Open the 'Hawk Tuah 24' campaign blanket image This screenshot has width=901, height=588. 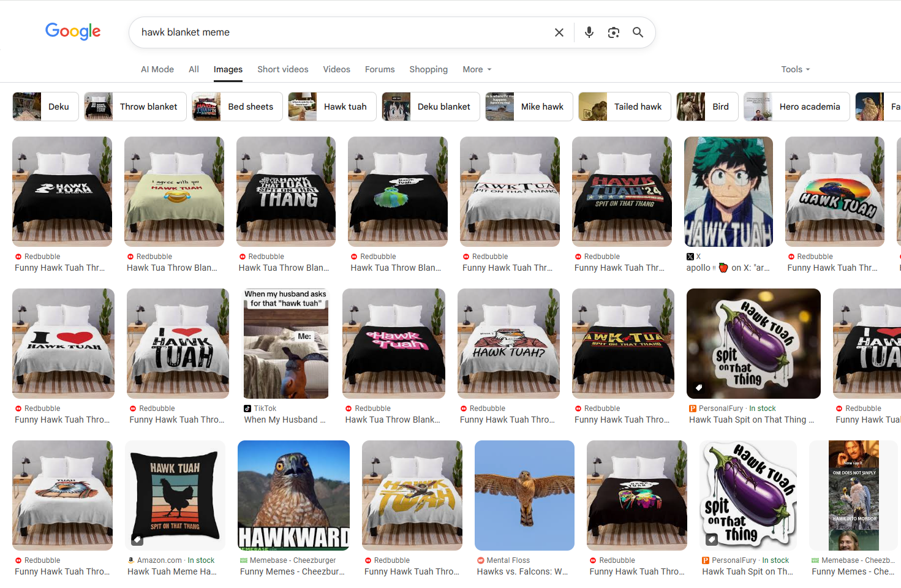[x=622, y=192]
